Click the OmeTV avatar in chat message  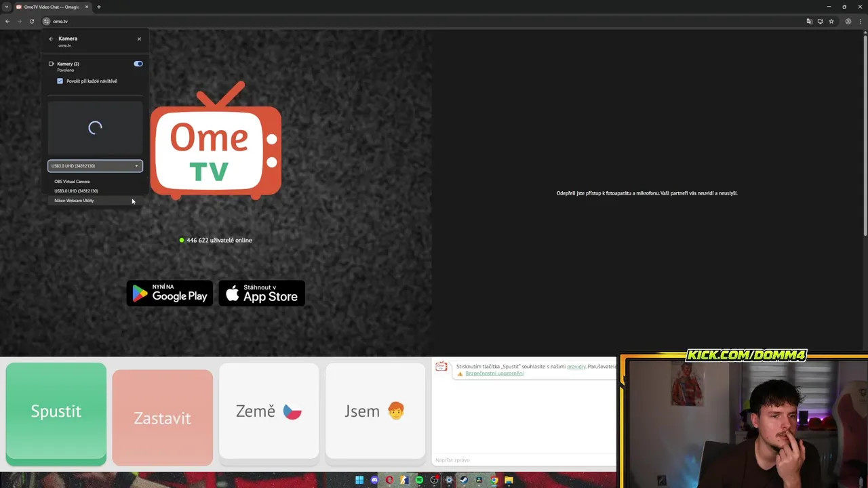coord(441,367)
